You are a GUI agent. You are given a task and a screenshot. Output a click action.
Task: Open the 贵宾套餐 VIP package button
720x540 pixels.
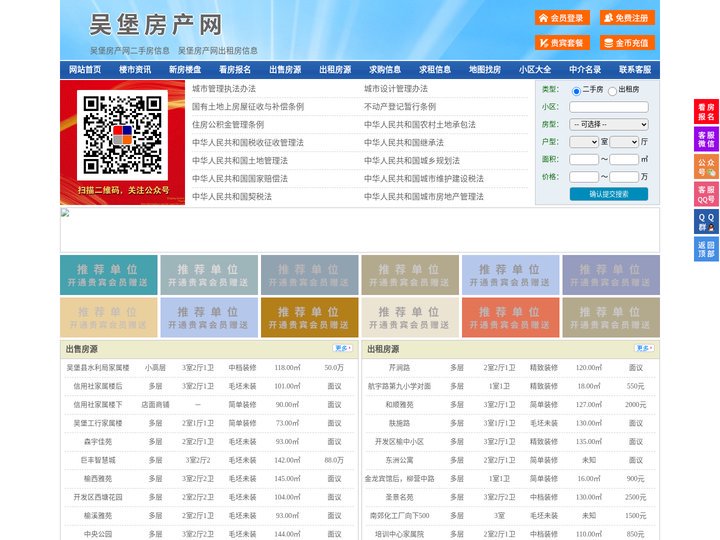(x=562, y=43)
